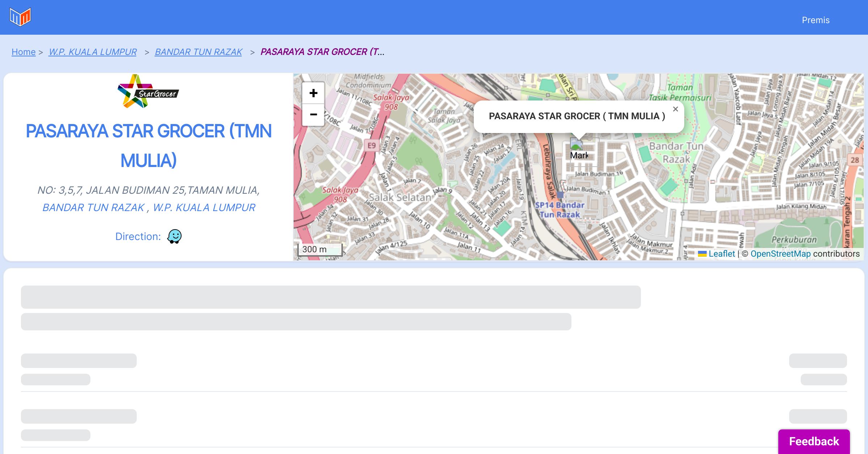Image resolution: width=868 pixels, height=454 pixels.
Task: Zoom in on the map
Action: [x=313, y=93]
